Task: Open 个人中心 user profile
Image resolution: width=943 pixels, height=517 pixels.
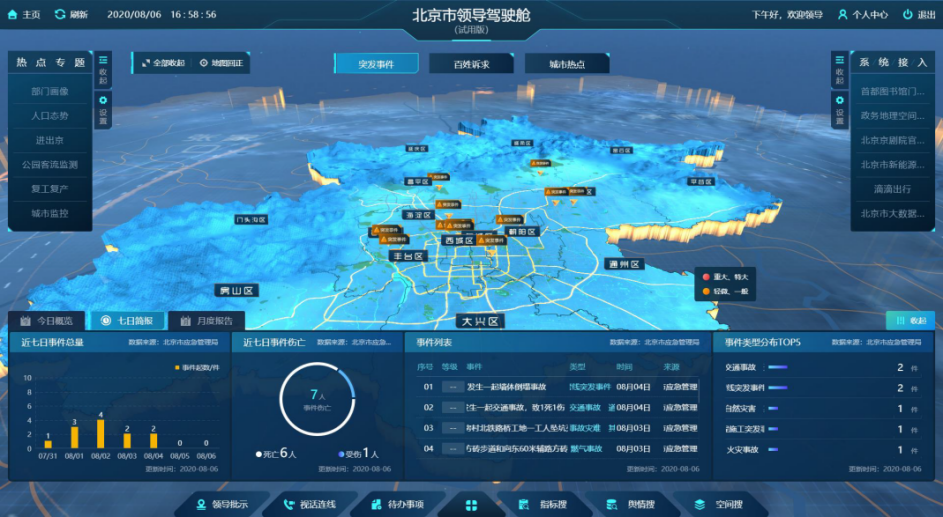Action: (x=843, y=15)
